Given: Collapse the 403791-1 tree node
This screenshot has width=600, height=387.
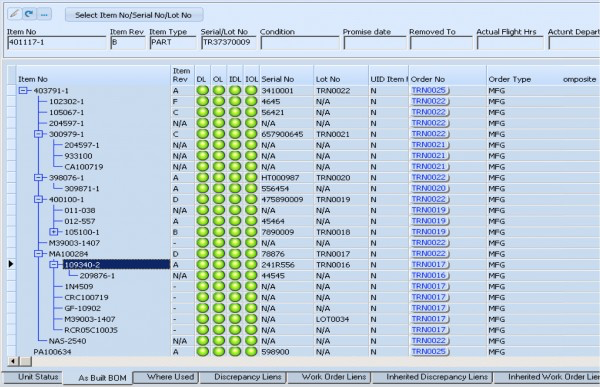Looking at the screenshot, I should tap(23, 91).
